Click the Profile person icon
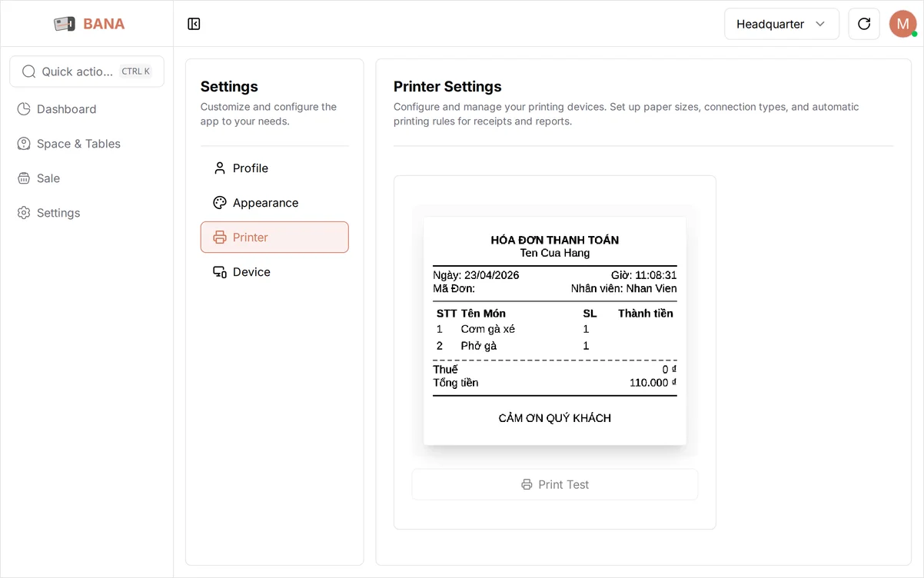 tap(220, 168)
